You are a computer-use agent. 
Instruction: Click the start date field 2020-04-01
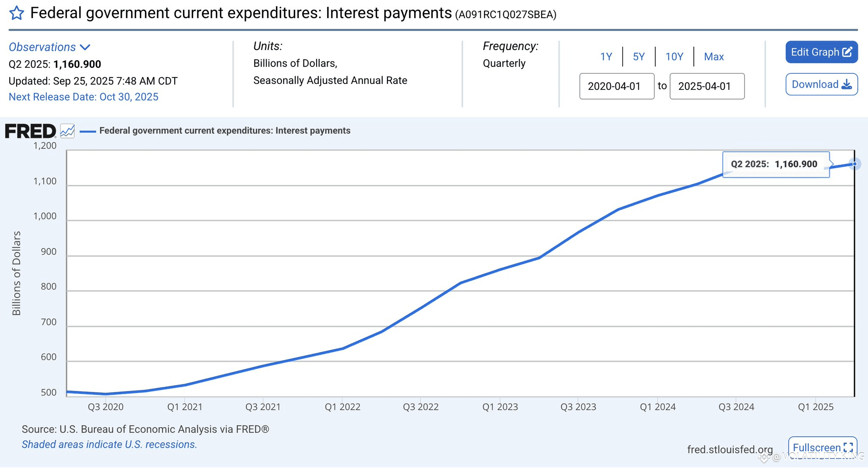[617, 86]
